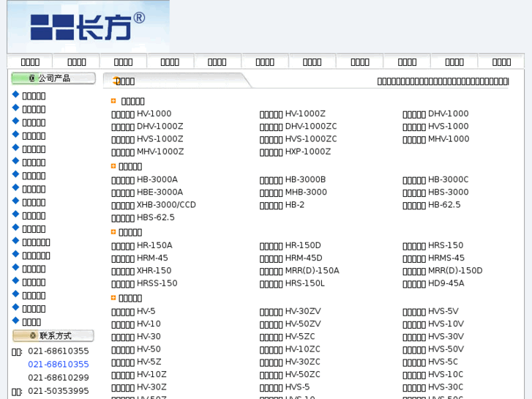Open product link XHB-3000/CCD
Screen dimensions: 532x399
154,205
